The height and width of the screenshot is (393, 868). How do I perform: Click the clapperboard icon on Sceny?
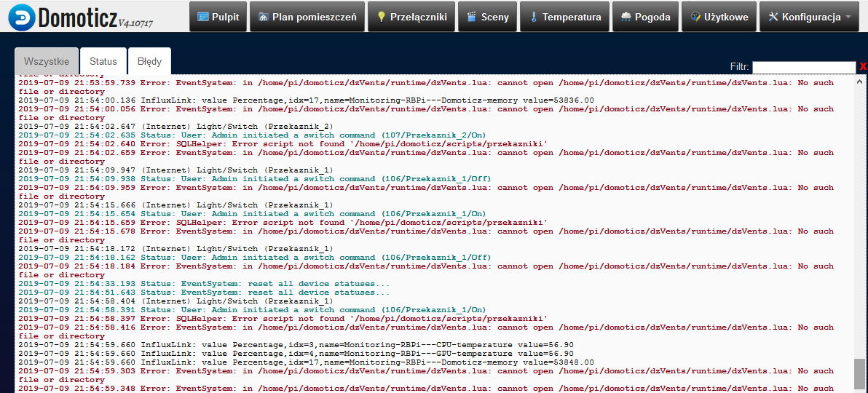click(472, 17)
